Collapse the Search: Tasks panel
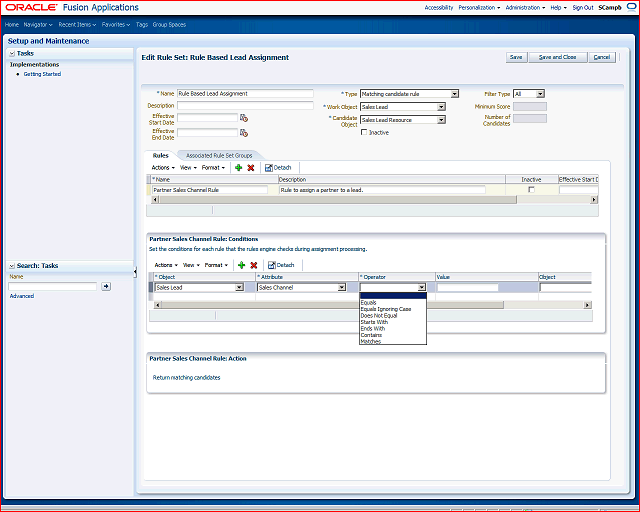 12,266
